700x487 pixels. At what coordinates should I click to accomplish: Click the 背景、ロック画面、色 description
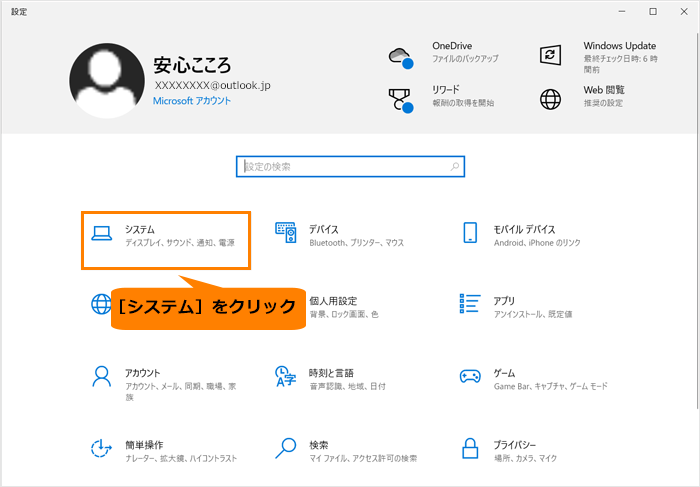coord(344,314)
